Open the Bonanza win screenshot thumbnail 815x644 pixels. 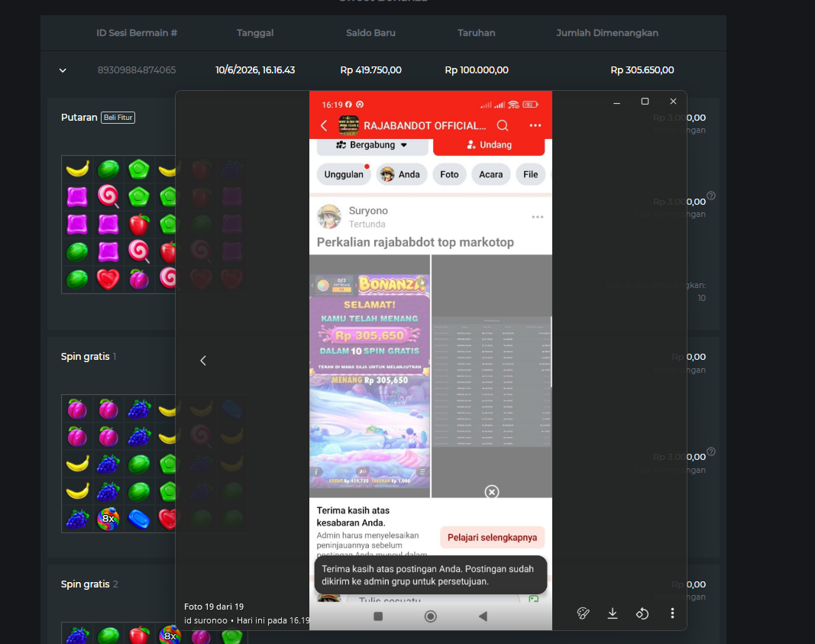point(370,376)
